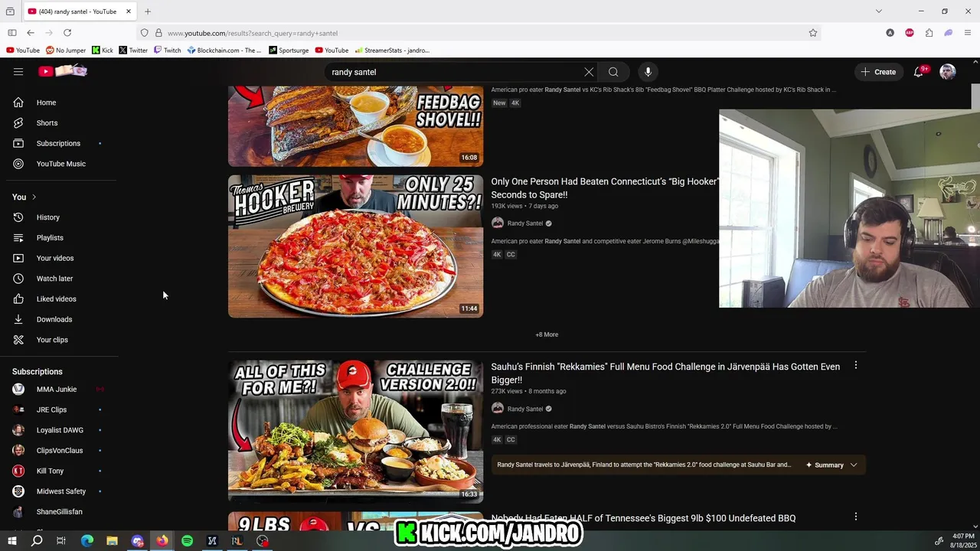Open the Twitter bookmark

133,51
